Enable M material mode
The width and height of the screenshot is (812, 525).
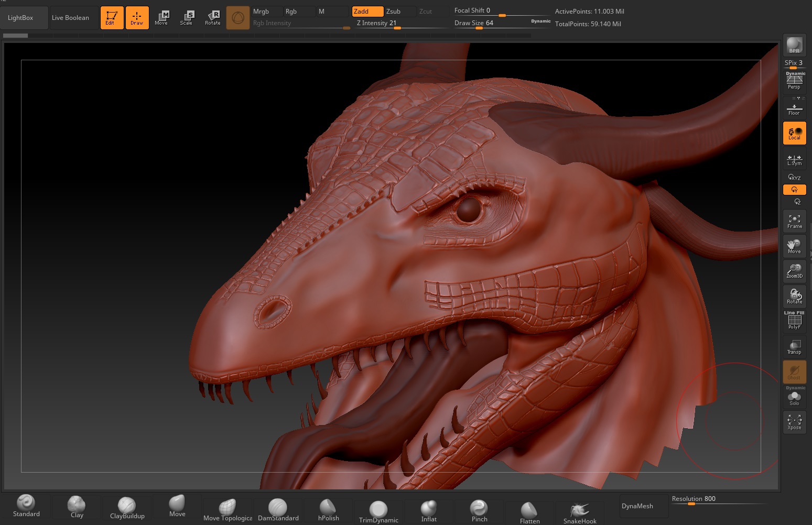[332, 12]
